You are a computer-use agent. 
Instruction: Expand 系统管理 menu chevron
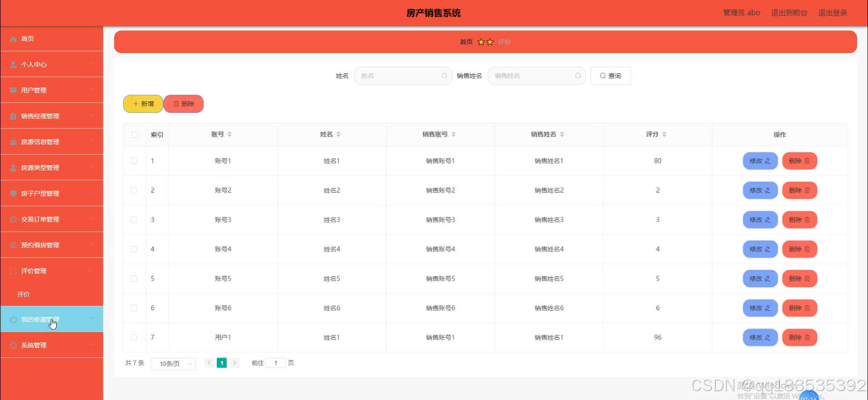(x=91, y=345)
